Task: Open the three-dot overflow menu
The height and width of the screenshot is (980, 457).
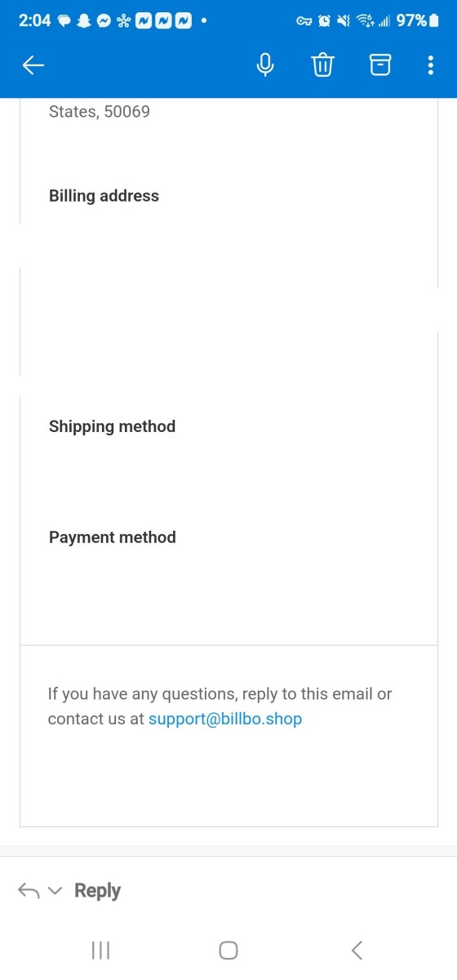Action: tap(431, 65)
